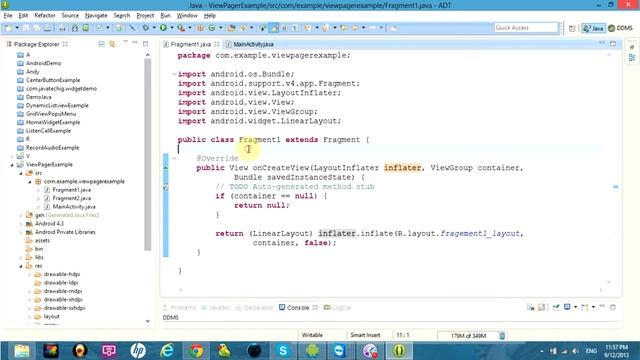Run garbage collector trash icon

(502, 336)
